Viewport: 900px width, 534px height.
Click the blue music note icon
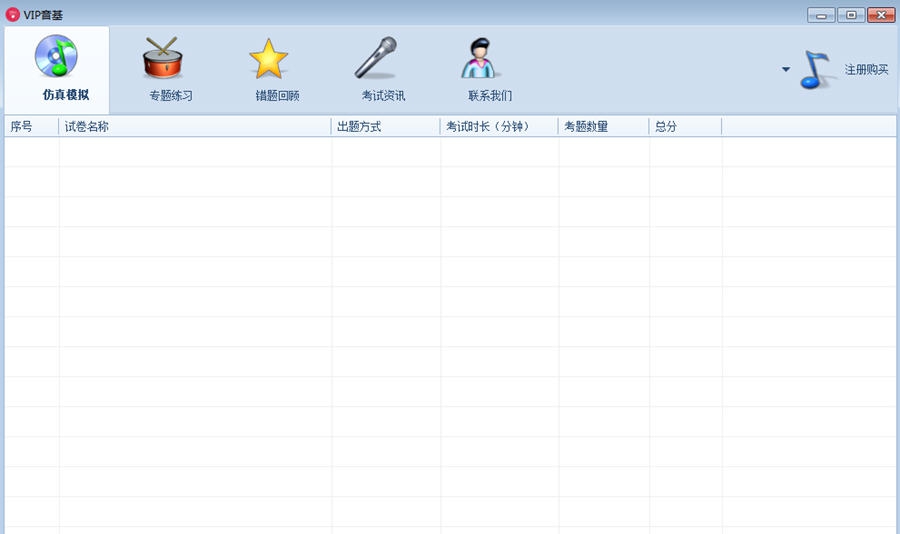pos(815,70)
